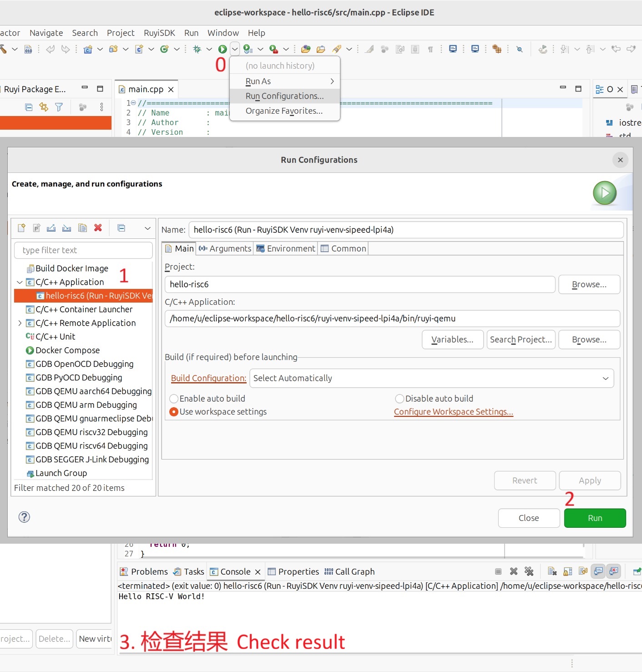642x672 pixels.
Task: Collapse the C/C++ Application tree node
Action: [20, 282]
